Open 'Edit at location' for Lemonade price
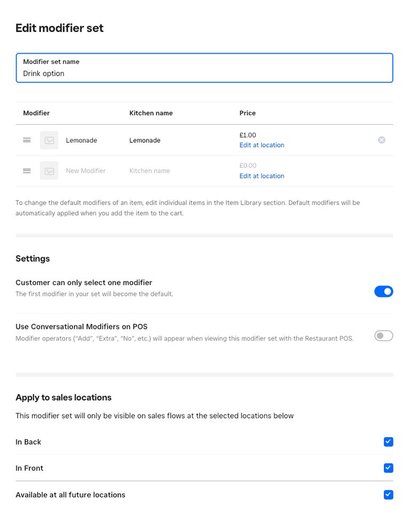The width and height of the screenshot is (418, 532). [x=262, y=145]
